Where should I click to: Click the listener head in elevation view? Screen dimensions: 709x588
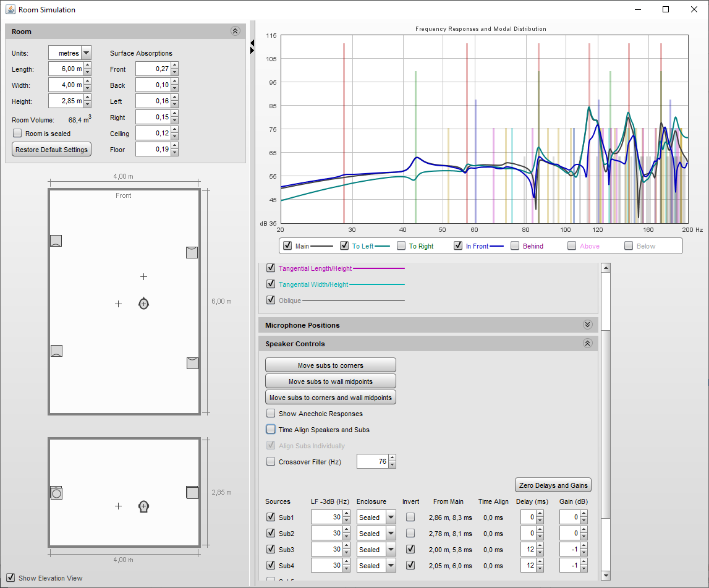click(x=143, y=506)
